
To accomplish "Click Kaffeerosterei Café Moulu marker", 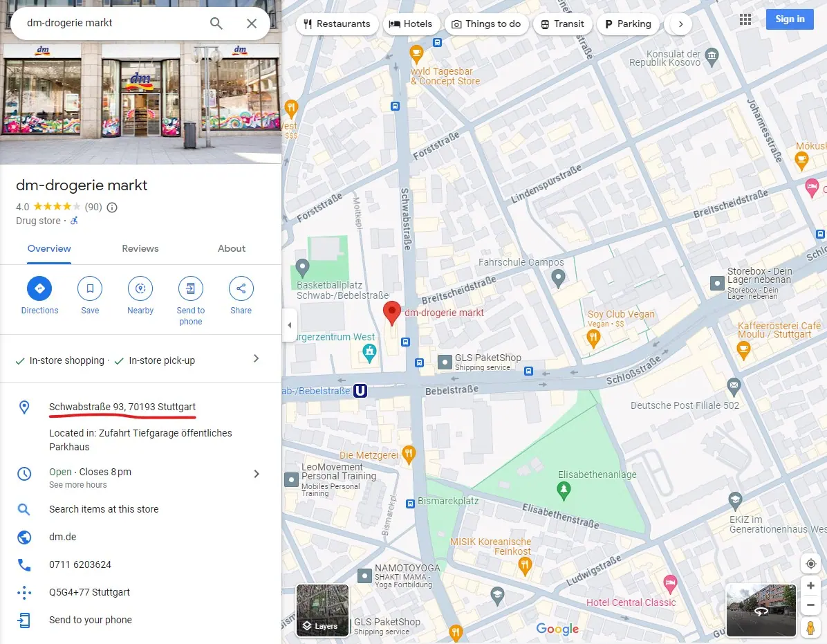I will coord(743,350).
